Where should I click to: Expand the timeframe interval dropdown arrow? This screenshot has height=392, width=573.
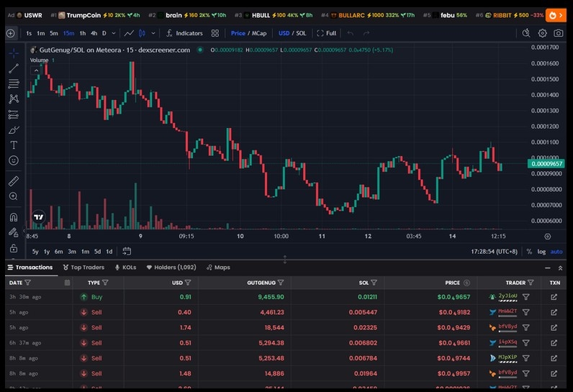coord(114,33)
